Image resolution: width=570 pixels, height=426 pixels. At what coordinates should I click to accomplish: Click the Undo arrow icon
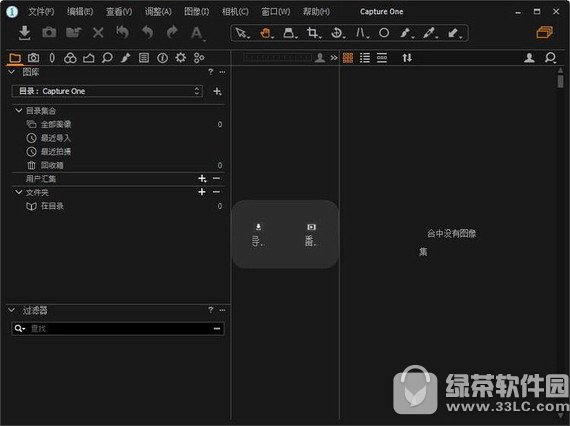click(x=147, y=33)
